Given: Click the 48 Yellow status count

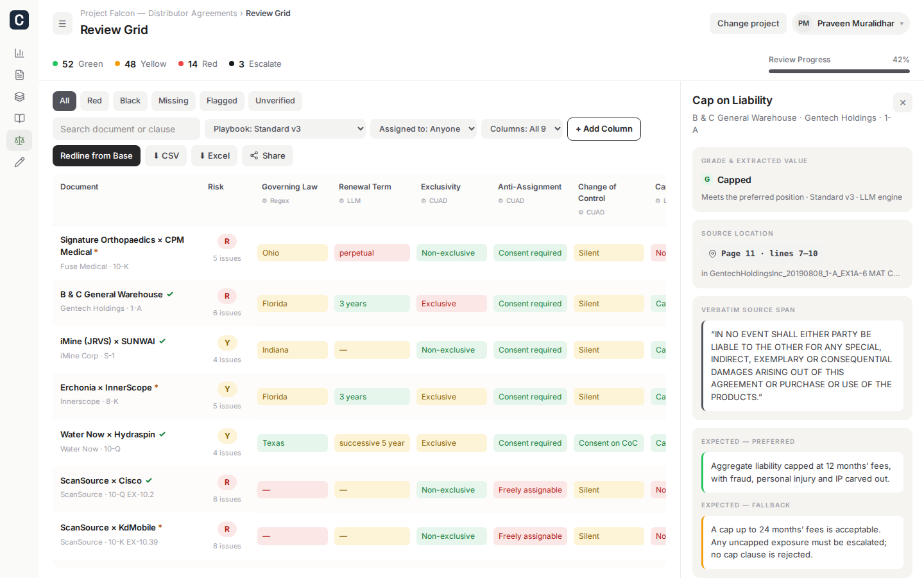Looking at the screenshot, I should pyautogui.click(x=141, y=64).
